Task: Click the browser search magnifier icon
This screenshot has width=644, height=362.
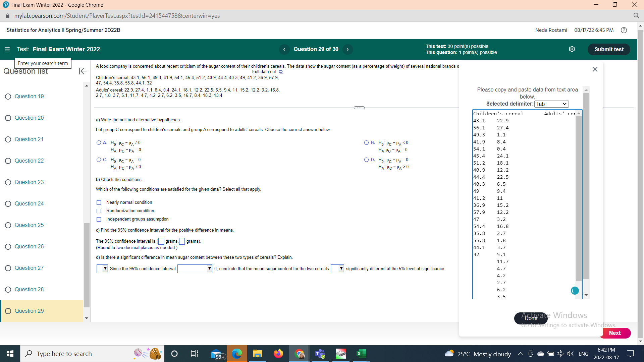Action: tap(637, 15)
